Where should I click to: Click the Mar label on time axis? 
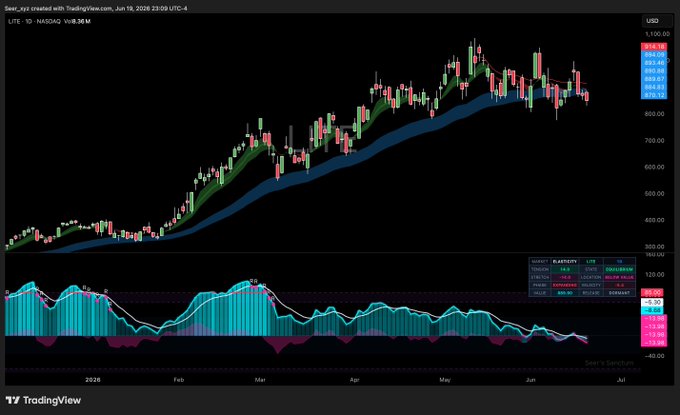click(x=260, y=379)
